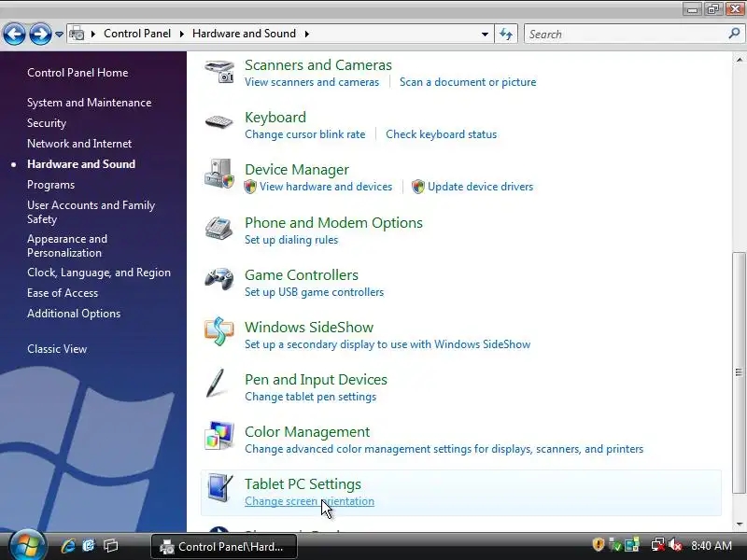This screenshot has height=560, width=747.
Task: Open the recent pages dropdown arrow
Action: [x=59, y=35]
